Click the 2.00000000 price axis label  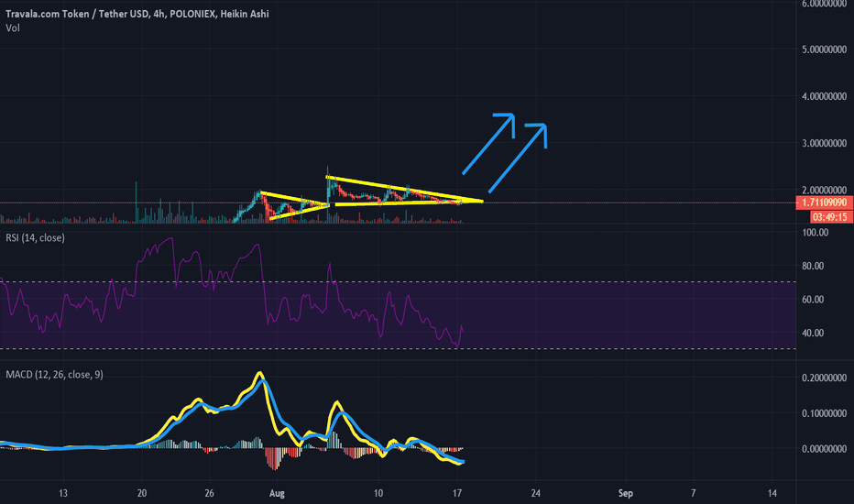click(824, 190)
